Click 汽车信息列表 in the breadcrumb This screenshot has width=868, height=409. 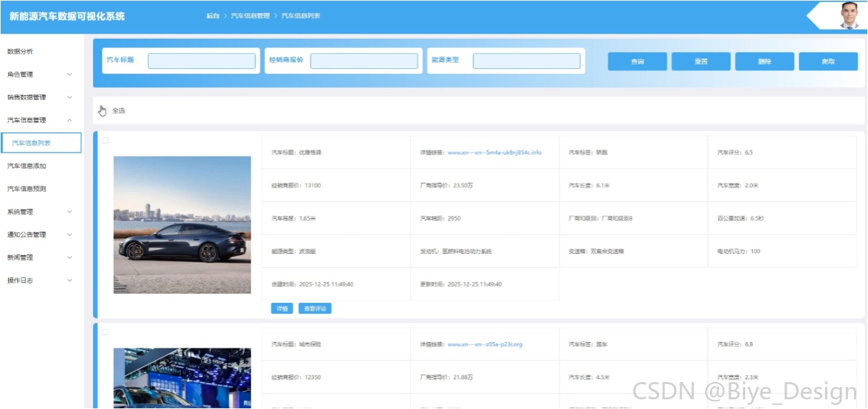(x=301, y=16)
